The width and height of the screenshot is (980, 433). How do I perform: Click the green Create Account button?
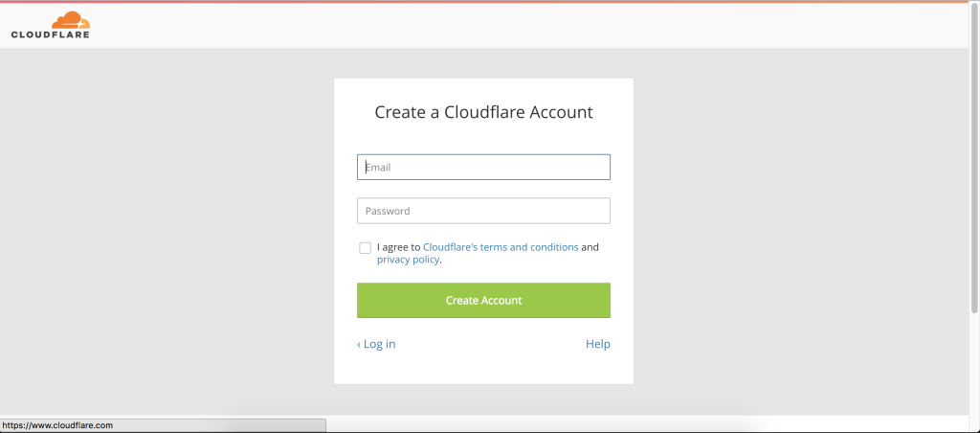click(x=483, y=301)
